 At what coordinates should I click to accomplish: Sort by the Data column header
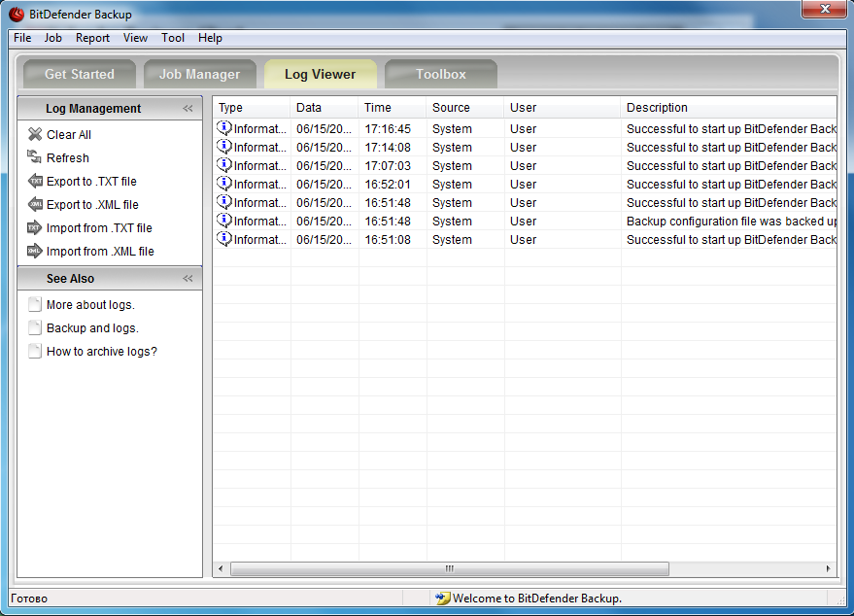[325, 108]
